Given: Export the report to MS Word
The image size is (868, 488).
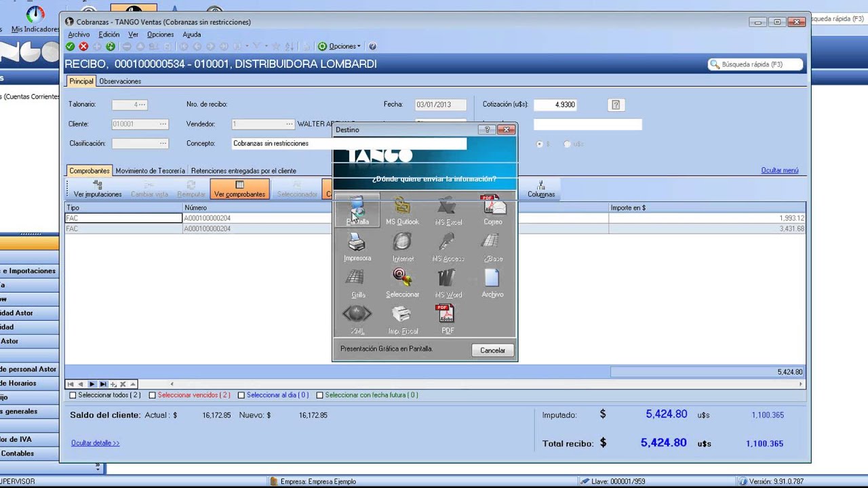Looking at the screenshot, I should 448,284.
